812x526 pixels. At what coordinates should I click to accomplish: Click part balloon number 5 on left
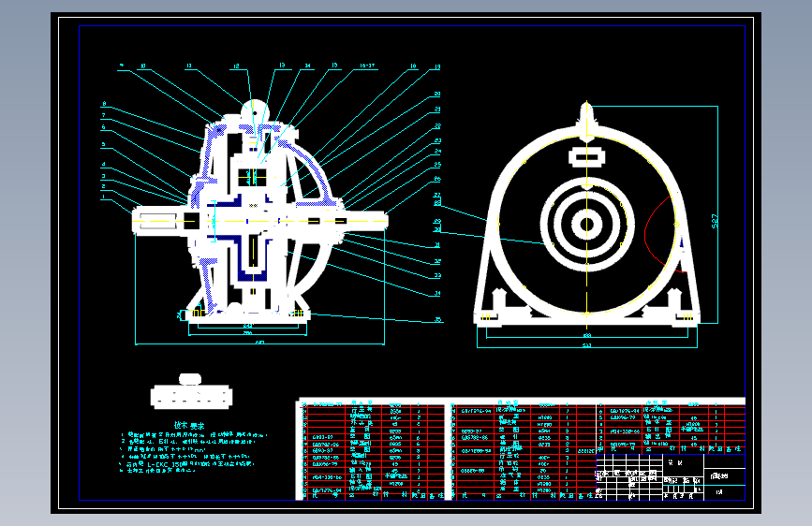[104, 145]
